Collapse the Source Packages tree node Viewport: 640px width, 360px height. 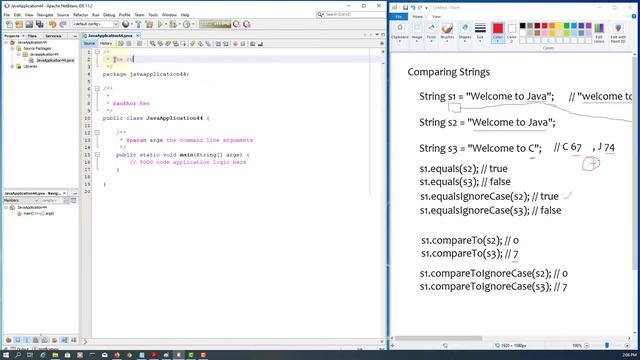point(13,49)
